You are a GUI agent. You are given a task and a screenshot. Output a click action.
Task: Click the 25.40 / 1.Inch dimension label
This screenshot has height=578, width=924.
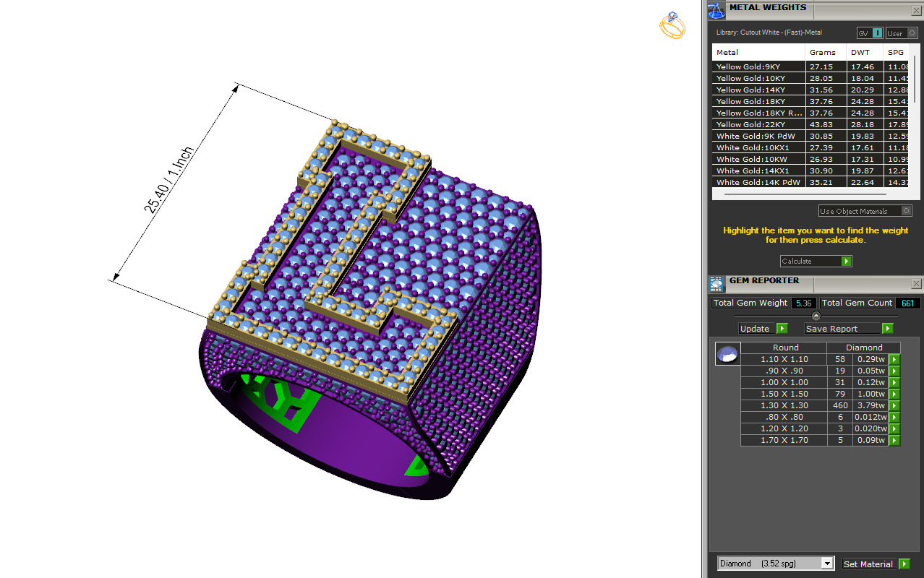click(x=168, y=181)
